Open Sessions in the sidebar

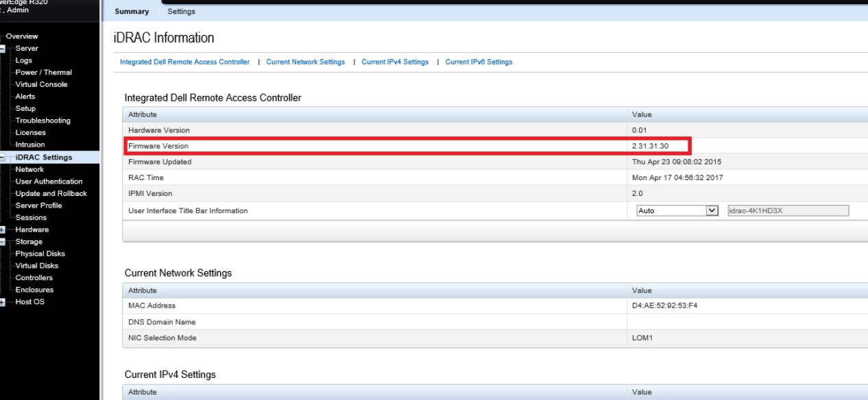coord(30,218)
